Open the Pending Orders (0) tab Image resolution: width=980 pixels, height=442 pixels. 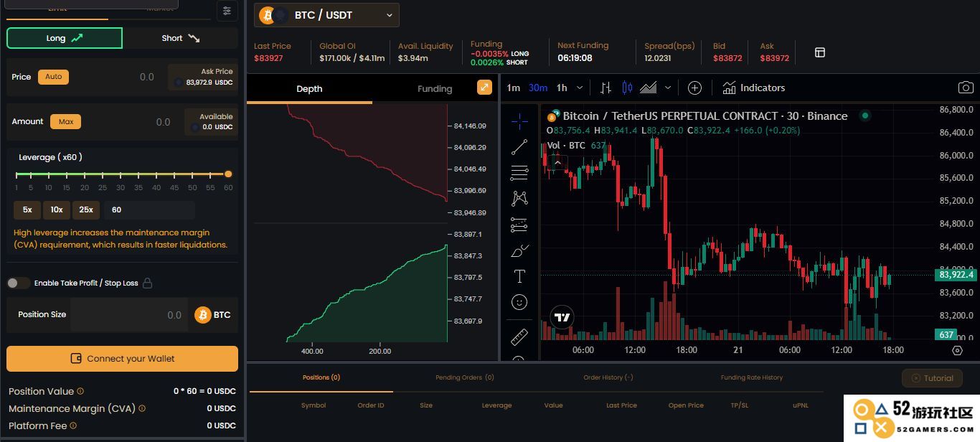465,377
